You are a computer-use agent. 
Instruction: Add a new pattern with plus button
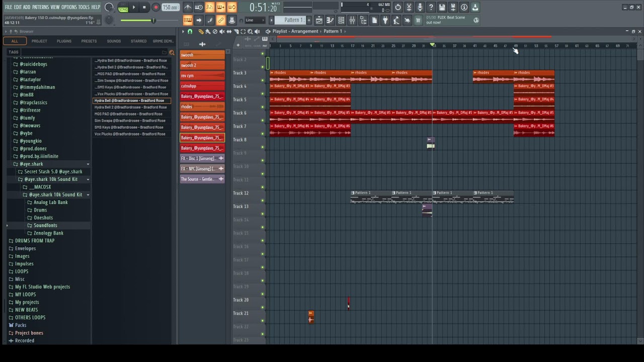[308, 20]
